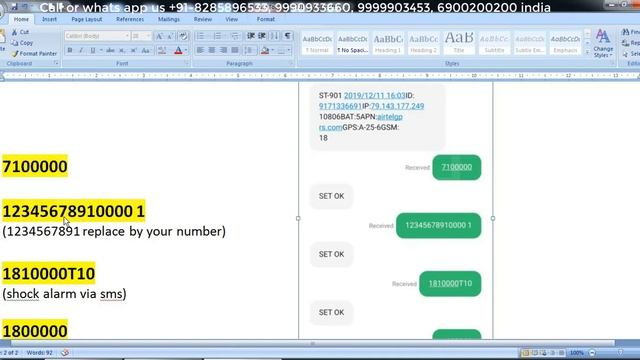Image resolution: width=640 pixels, height=360 pixels.
Task: Apply the Heading 1 style
Action: [388, 43]
